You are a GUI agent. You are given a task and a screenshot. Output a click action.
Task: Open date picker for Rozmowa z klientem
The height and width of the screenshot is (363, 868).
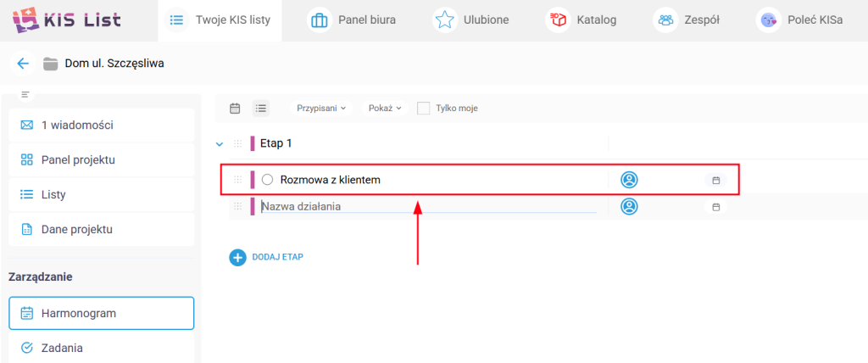click(715, 181)
